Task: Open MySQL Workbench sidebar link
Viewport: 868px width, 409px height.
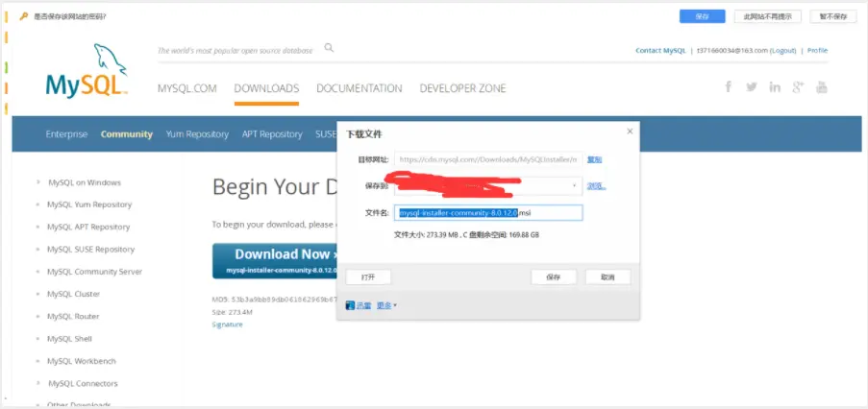Action: pos(82,361)
